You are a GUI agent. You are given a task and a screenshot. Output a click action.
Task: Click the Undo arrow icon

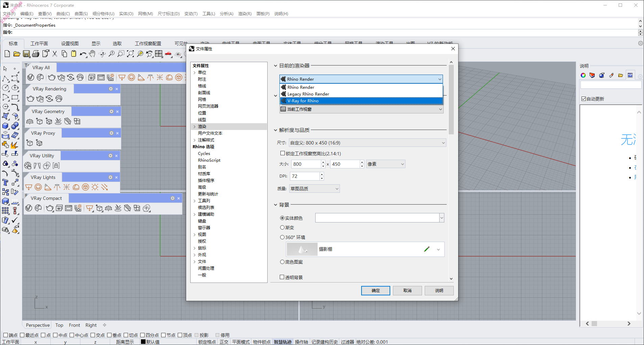pyautogui.click(x=83, y=54)
